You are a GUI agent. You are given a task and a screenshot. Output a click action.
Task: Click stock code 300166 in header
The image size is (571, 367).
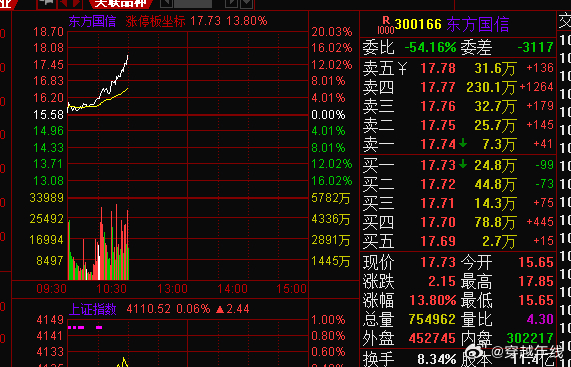tap(418, 24)
